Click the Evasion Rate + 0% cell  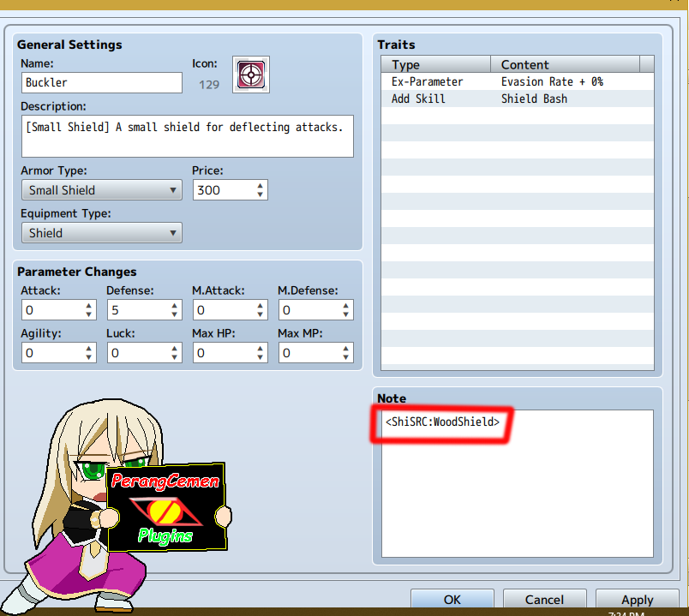tap(552, 81)
